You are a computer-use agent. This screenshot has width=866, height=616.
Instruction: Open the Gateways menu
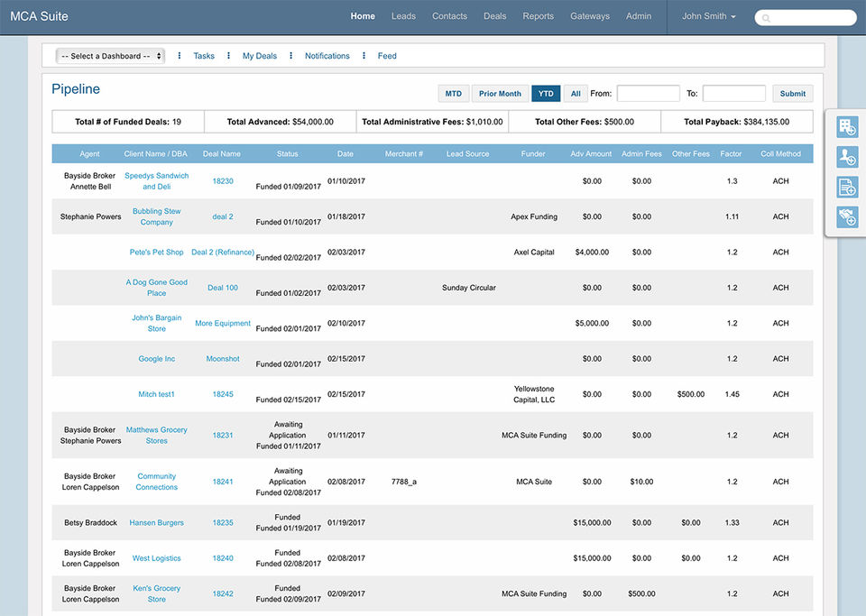pyautogui.click(x=590, y=16)
